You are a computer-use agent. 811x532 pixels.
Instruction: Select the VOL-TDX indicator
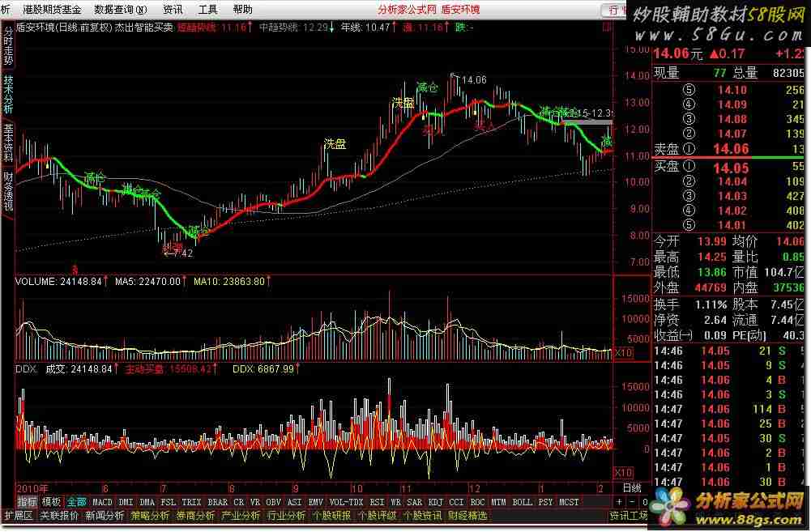pyautogui.click(x=345, y=502)
